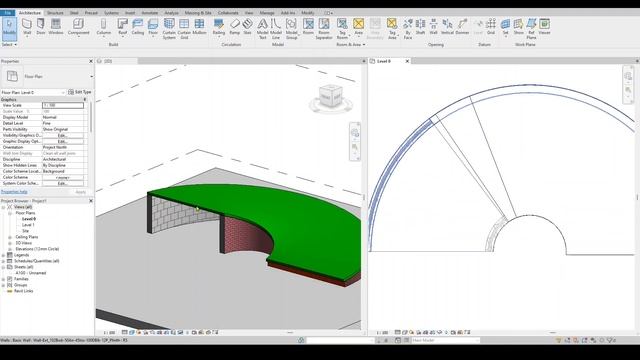Select the Shaft opening tool
The height and width of the screenshot is (360, 640).
tap(420, 27)
